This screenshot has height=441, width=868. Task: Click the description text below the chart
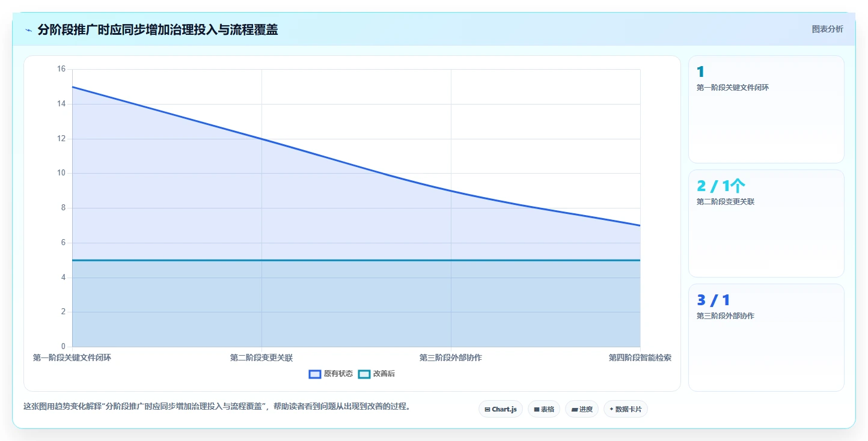(218, 406)
